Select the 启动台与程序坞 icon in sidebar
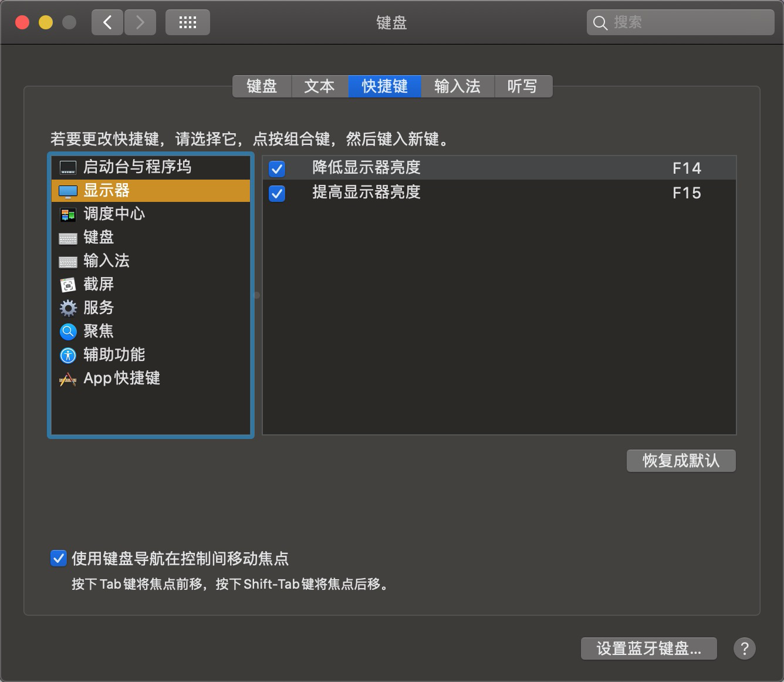The width and height of the screenshot is (784, 682). point(68,168)
